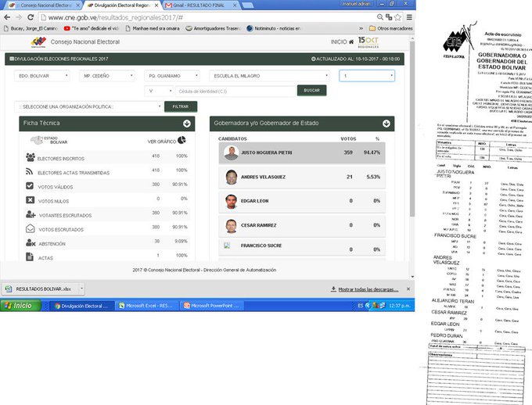Collapse the Gobernadora y/o Gobernador panel arrow
Screen dimensions: 532x405
tap(386, 124)
